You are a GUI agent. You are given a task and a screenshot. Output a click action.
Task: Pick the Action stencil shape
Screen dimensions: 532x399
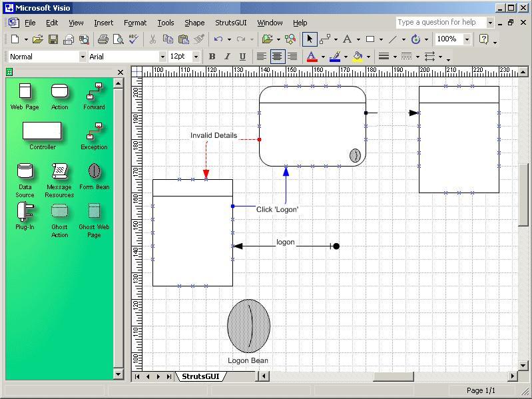[59, 97]
